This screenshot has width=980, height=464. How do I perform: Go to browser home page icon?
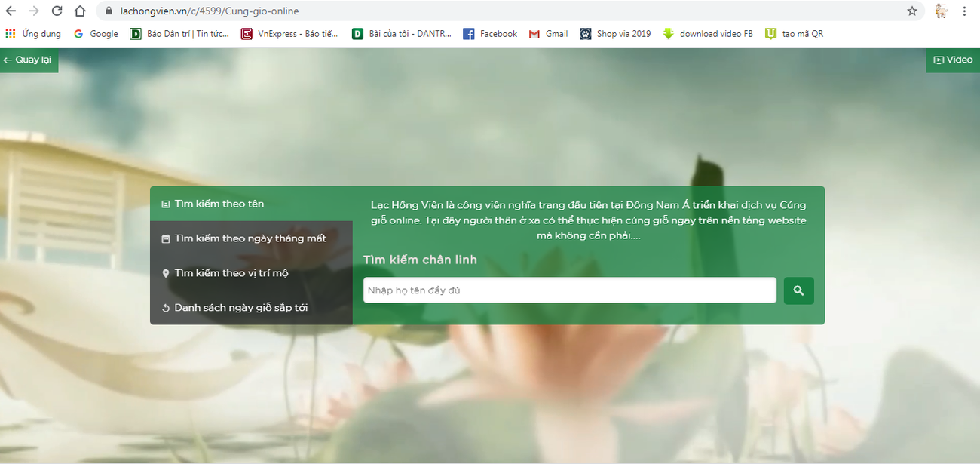[80, 11]
